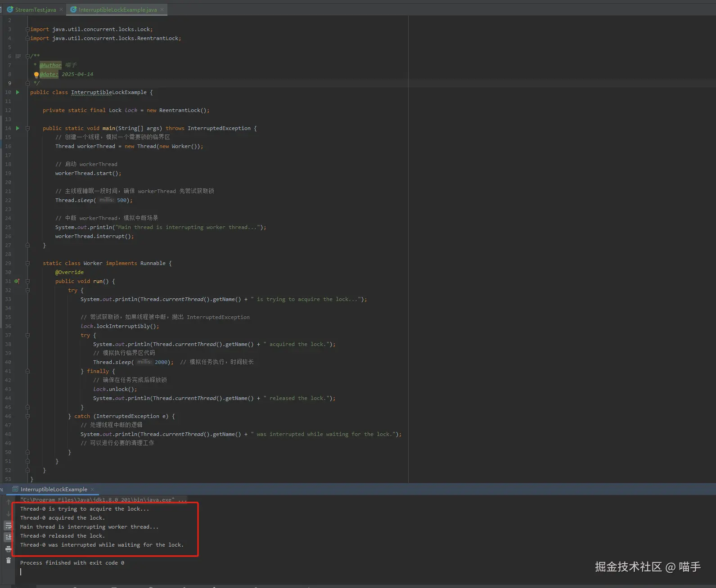
Task: Click the @date: Javadoc tag
Action: [x=49, y=74]
